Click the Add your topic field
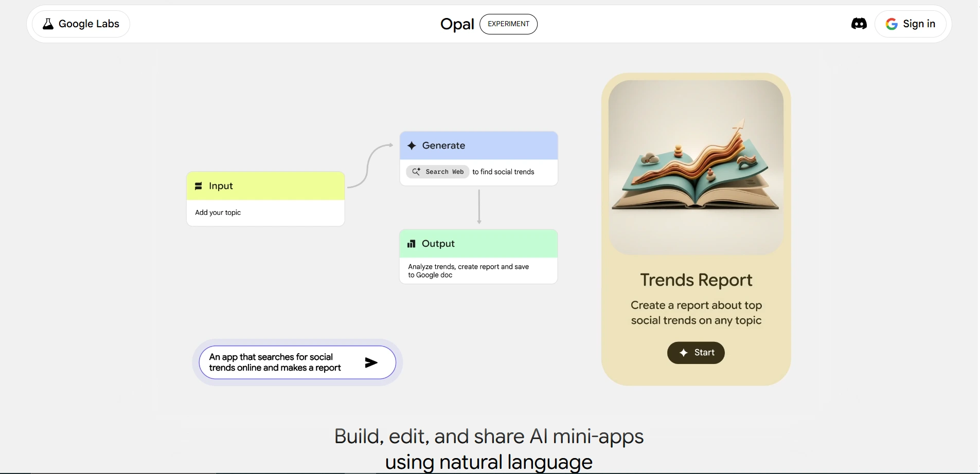This screenshot has height=474, width=980. (265, 213)
